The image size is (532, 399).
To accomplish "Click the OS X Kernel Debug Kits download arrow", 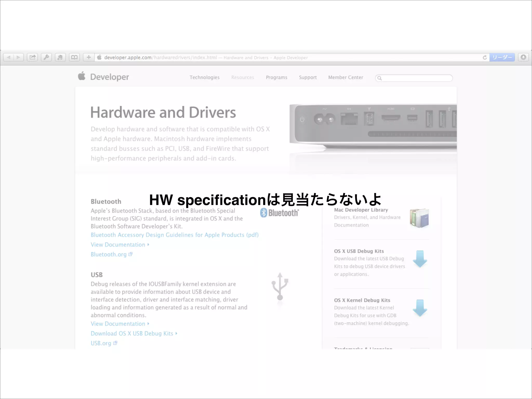I will click(x=420, y=308).
